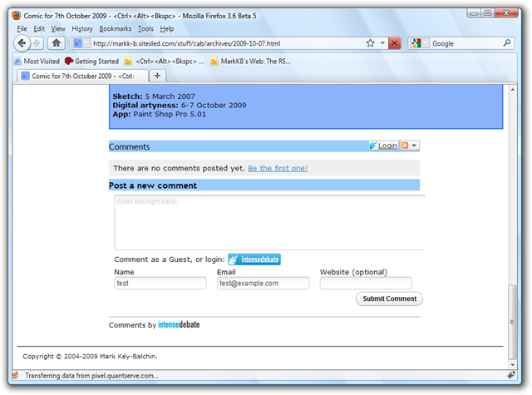Bookmark this page with the star icon
This screenshot has width=532, height=395.
[x=370, y=43]
